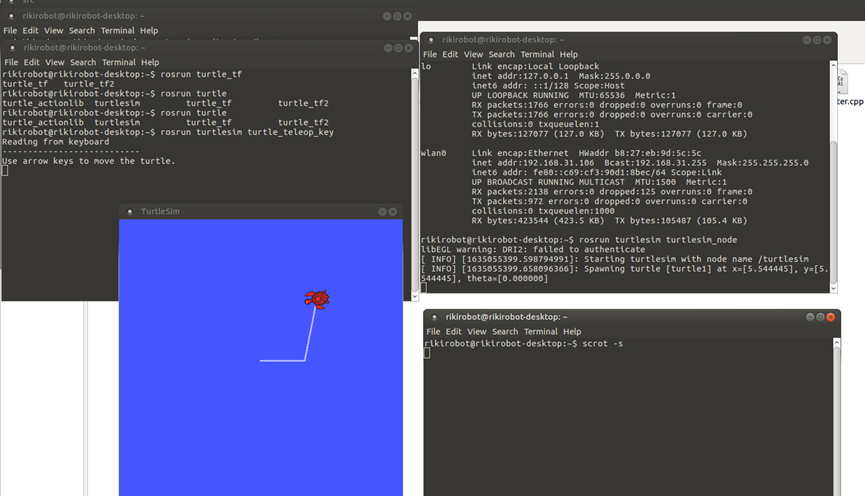The width and height of the screenshot is (865, 496).
Task: Maximize the scrot terminal window
Action: coord(820,317)
